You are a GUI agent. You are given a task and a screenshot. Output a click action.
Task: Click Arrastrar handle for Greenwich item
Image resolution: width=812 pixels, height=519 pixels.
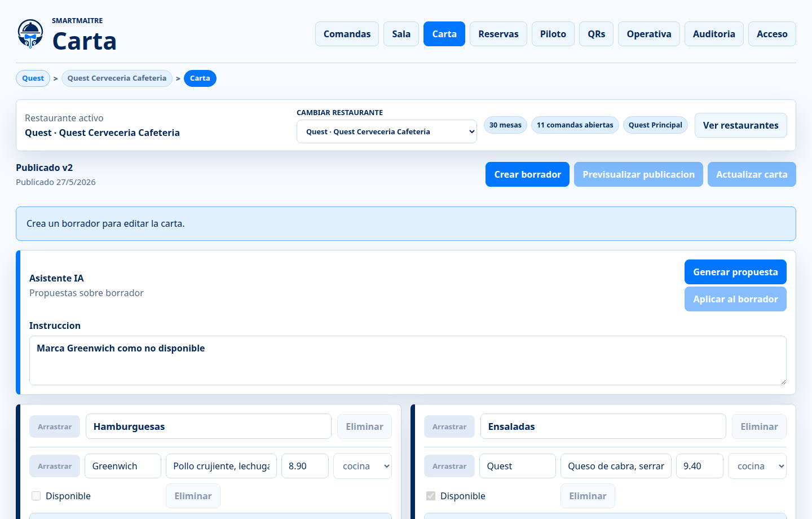(x=55, y=466)
